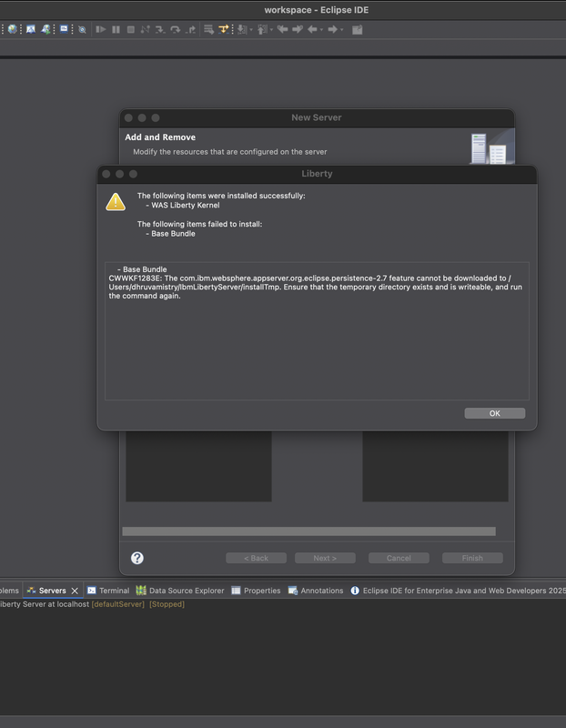Image resolution: width=566 pixels, height=728 pixels.
Task: Click the Drop to Frame toolbar icon
Action: pyautogui.click(x=208, y=30)
